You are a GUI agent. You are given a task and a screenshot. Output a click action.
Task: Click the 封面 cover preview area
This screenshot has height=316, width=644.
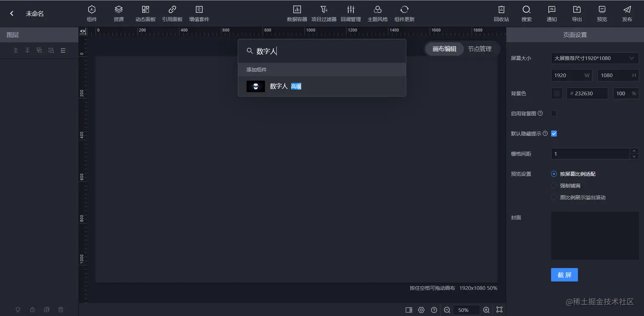[595, 236]
